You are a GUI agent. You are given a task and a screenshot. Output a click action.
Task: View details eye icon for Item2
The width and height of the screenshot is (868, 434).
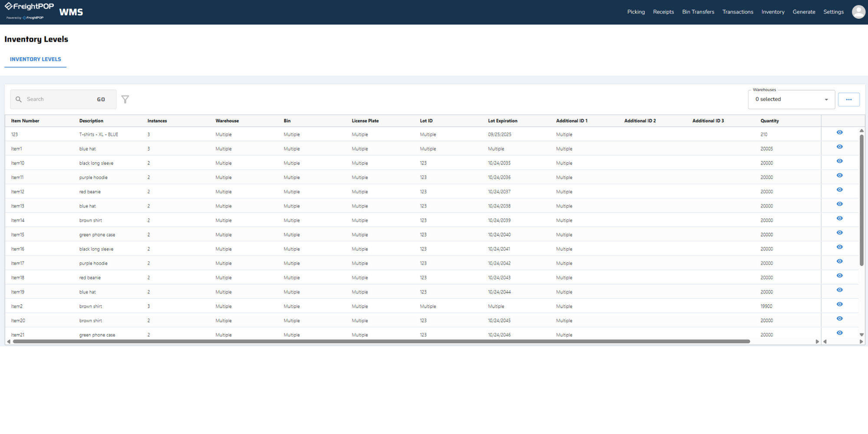[840, 304]
